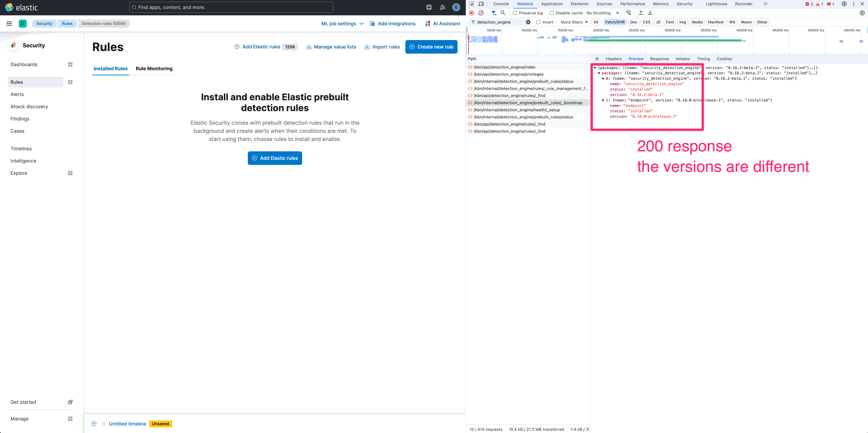Open Alerts in the Security sidebar
Screen dimensions: 868x433
click(x=17, y=94)
